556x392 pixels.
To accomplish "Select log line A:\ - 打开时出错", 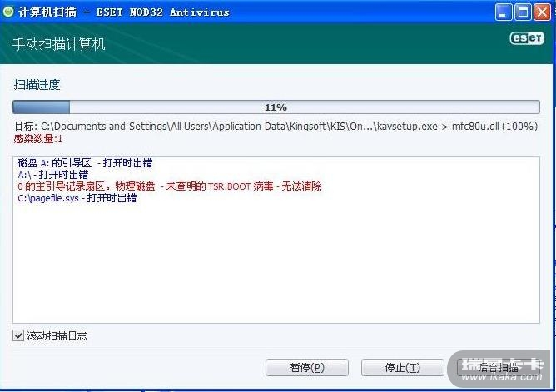I will coord(53,175).
